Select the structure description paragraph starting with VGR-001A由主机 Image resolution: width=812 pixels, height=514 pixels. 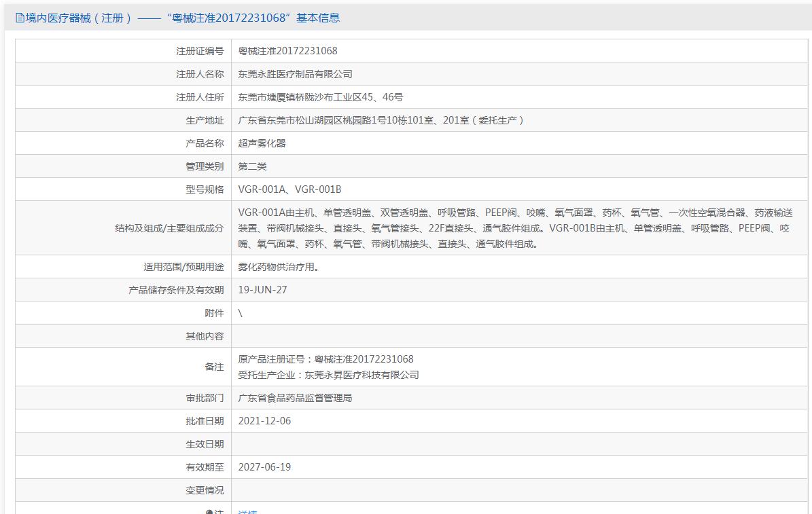click(x=515, y=228)
